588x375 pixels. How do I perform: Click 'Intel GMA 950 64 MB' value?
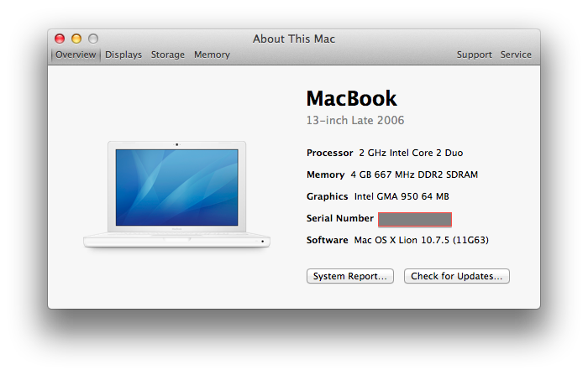402,196
